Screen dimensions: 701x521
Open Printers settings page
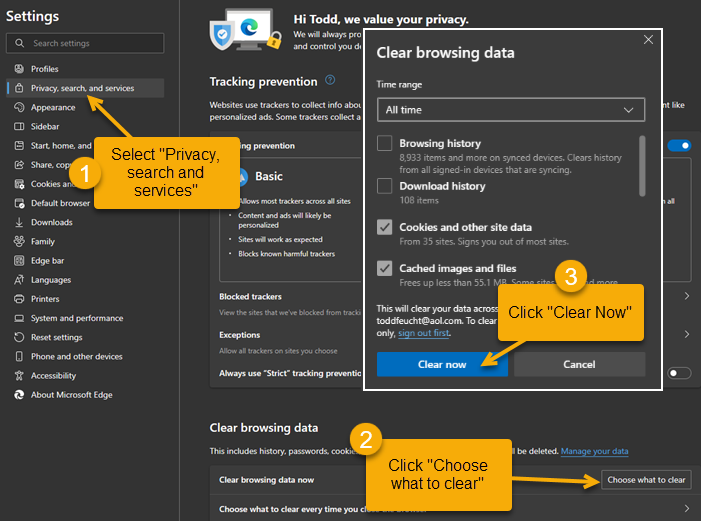tap(85, 299)
